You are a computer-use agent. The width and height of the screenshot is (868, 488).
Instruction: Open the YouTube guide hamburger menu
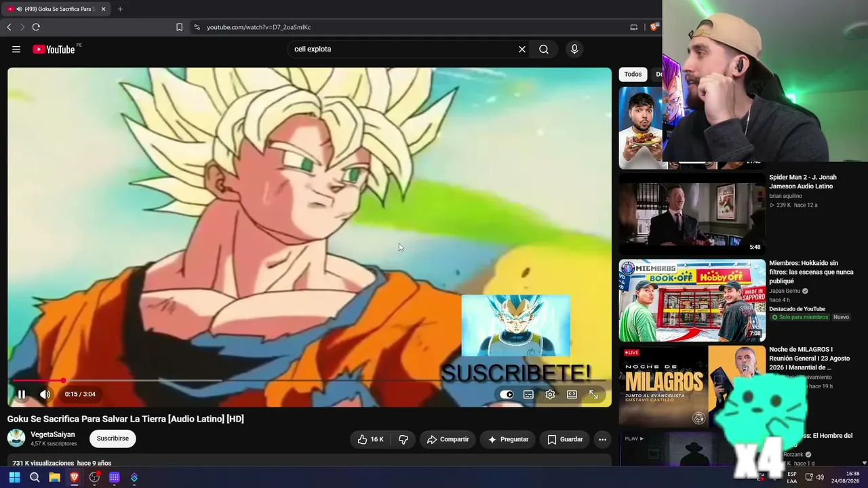(x=16, y=49)
